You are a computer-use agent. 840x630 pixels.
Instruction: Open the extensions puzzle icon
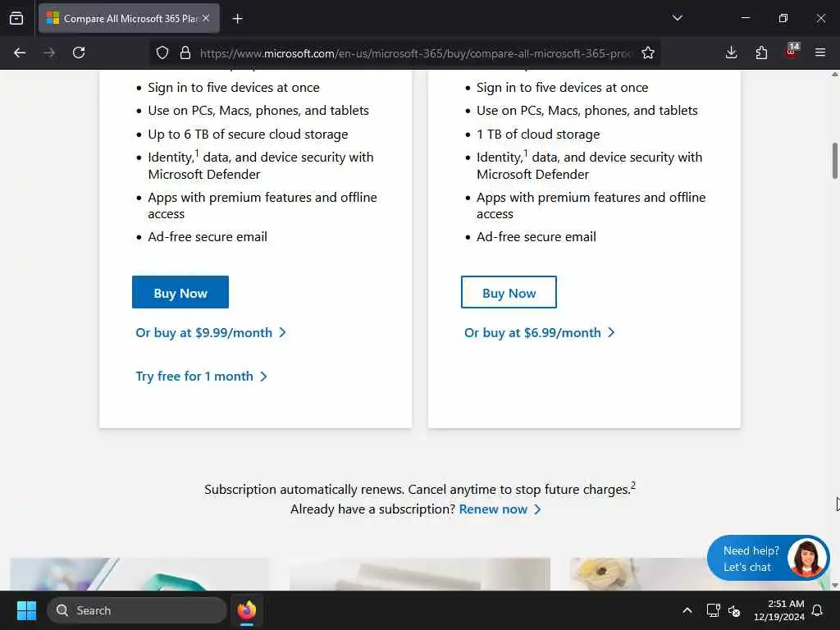point(761,52)
